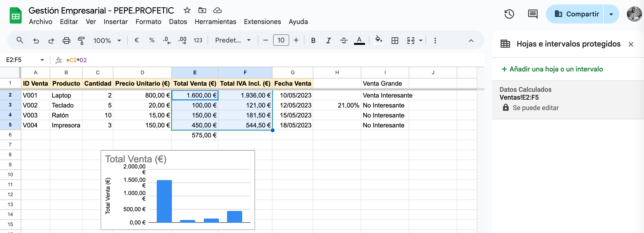Image resolution: width=644 pixels, height=233 pixels.
Task: Open version history clock icon
Action: [509, 14]
